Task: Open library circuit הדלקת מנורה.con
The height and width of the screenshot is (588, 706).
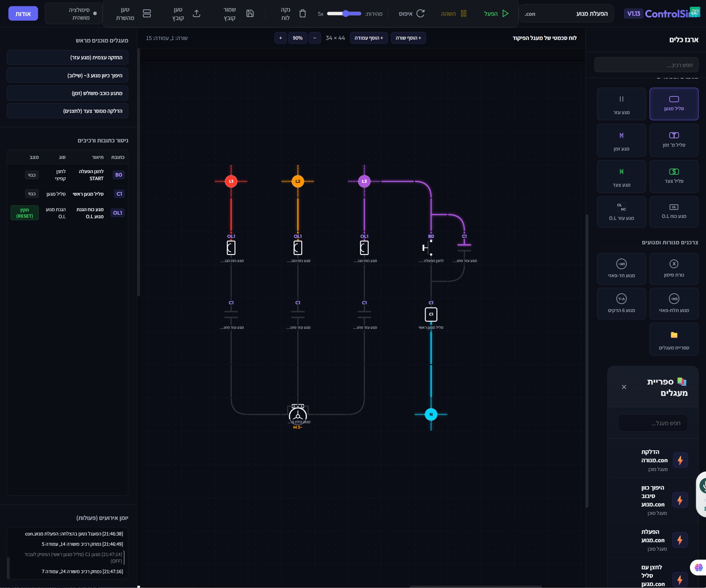Action: (x=652, y=460)
